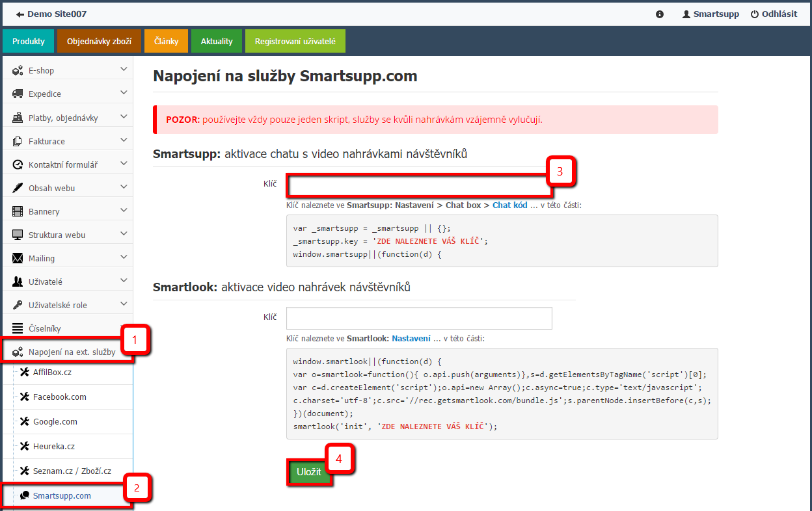Open the Objednávky zboží tab
Image resolution: width=812 pixels, height=511 pixels.
[99, 41]
